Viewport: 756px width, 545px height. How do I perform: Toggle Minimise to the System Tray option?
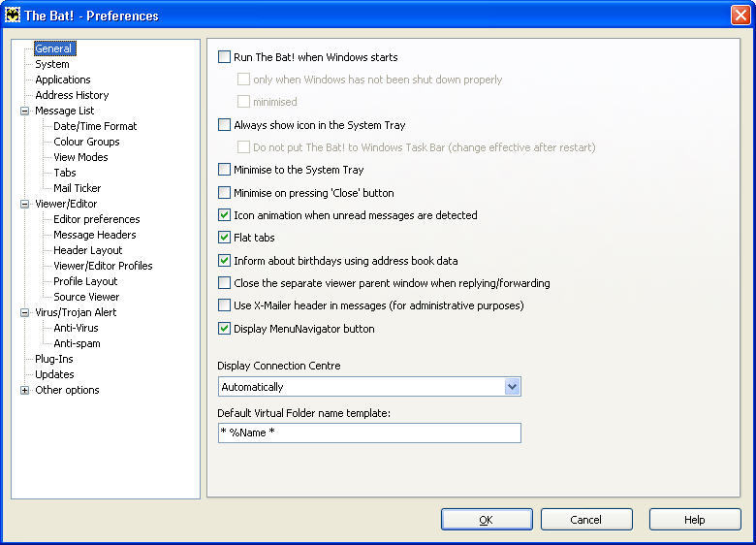[x=225, y=170]
